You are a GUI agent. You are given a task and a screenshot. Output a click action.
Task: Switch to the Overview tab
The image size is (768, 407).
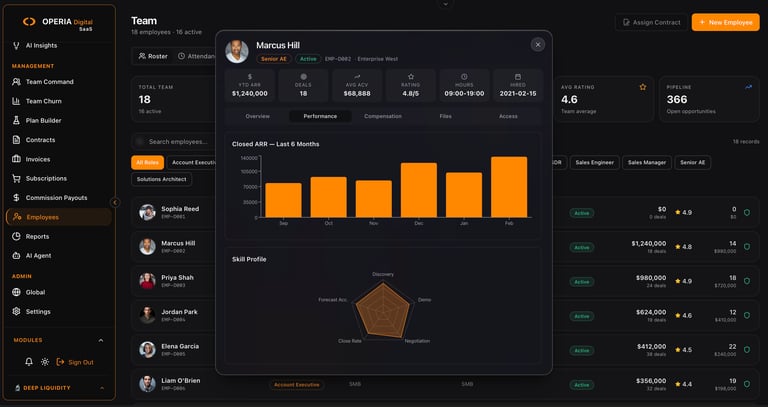[258, 116]
